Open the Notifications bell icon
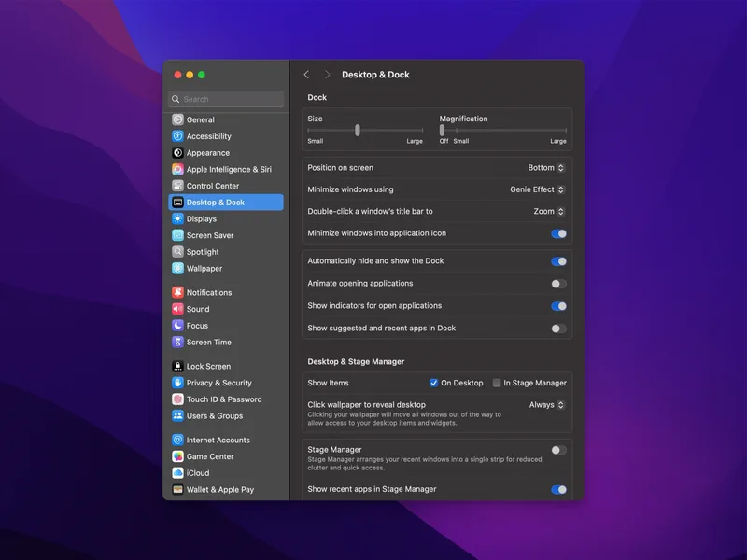This screenshot has width=747, height=560. 177,292
